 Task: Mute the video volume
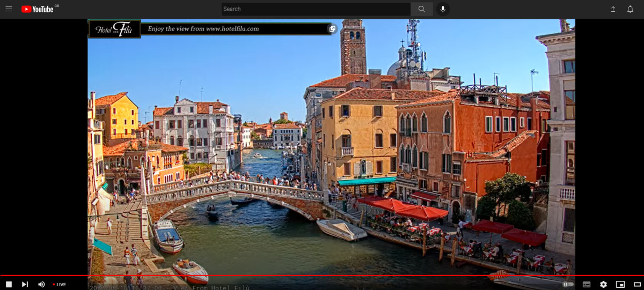41,284
